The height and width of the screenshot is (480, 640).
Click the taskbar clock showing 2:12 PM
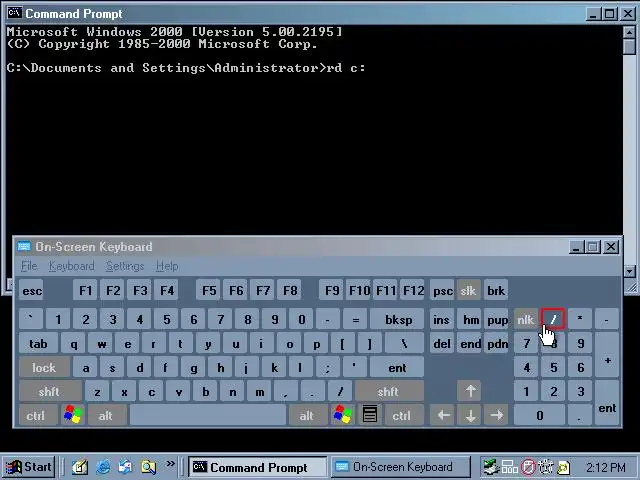[606, 467]
